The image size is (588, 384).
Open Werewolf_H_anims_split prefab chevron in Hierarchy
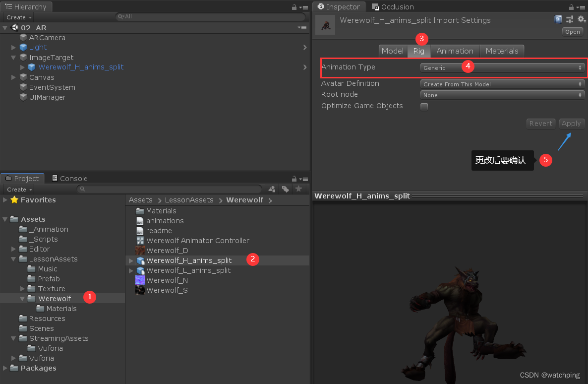click(x=305, y=67)
